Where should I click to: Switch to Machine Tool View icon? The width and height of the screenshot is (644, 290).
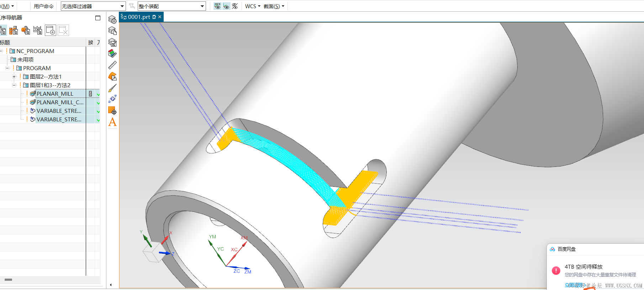pyautogui.click(x=14, y=31)
